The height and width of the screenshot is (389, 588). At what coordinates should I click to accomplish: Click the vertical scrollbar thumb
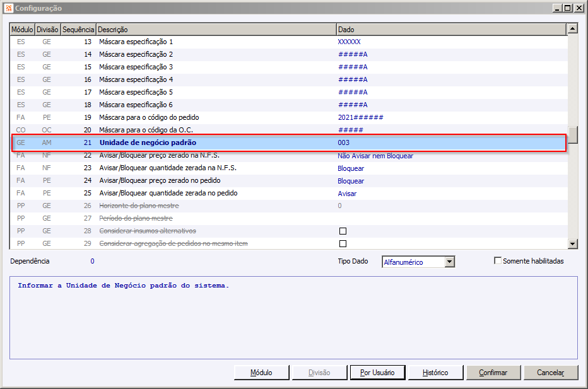(x=572, y=135)
